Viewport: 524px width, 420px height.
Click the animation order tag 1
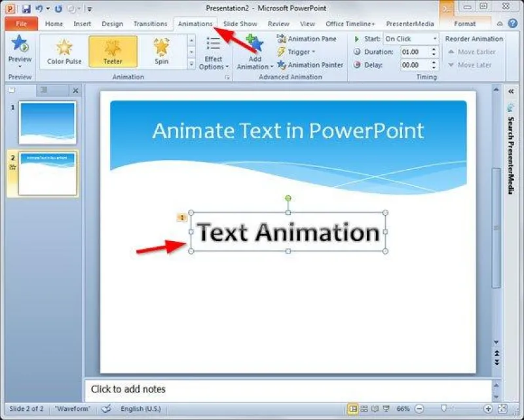coord(182,218)
